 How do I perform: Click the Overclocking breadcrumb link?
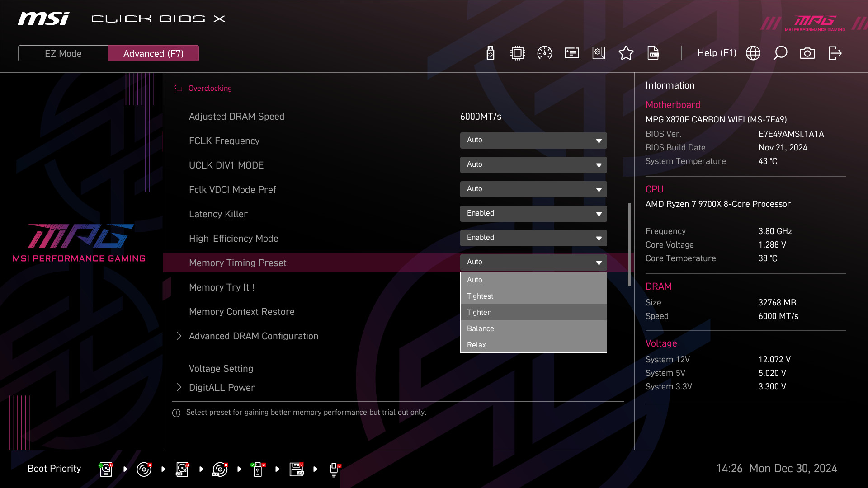point(210,89)
